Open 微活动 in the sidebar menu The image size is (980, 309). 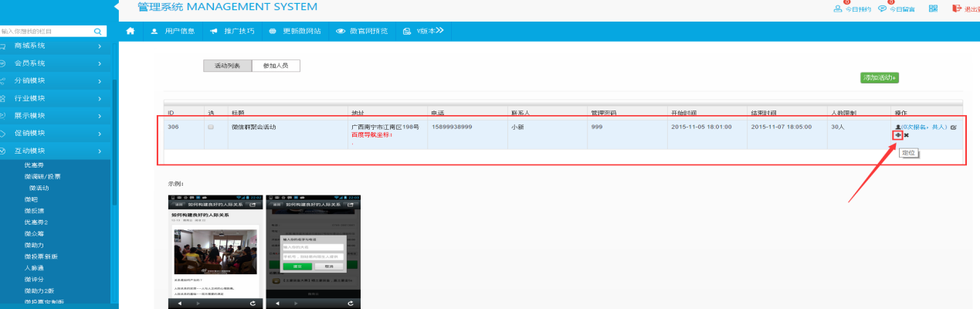click(39, 188)
